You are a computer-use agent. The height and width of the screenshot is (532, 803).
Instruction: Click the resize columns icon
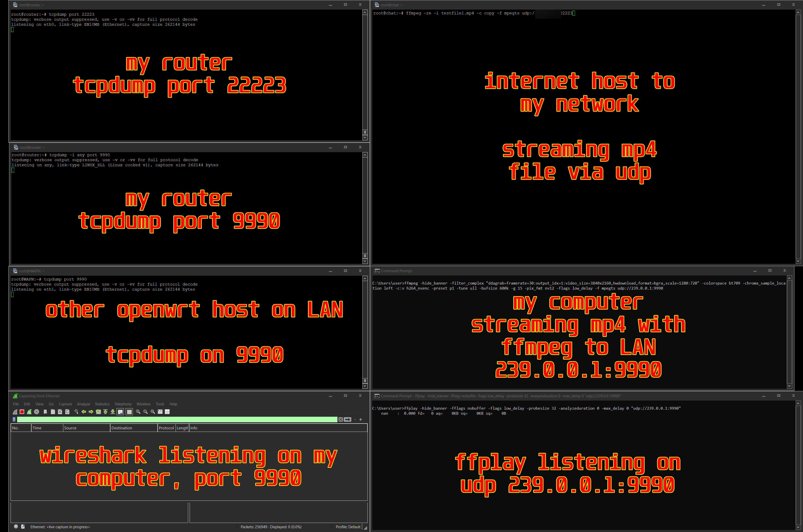(160, 412)
